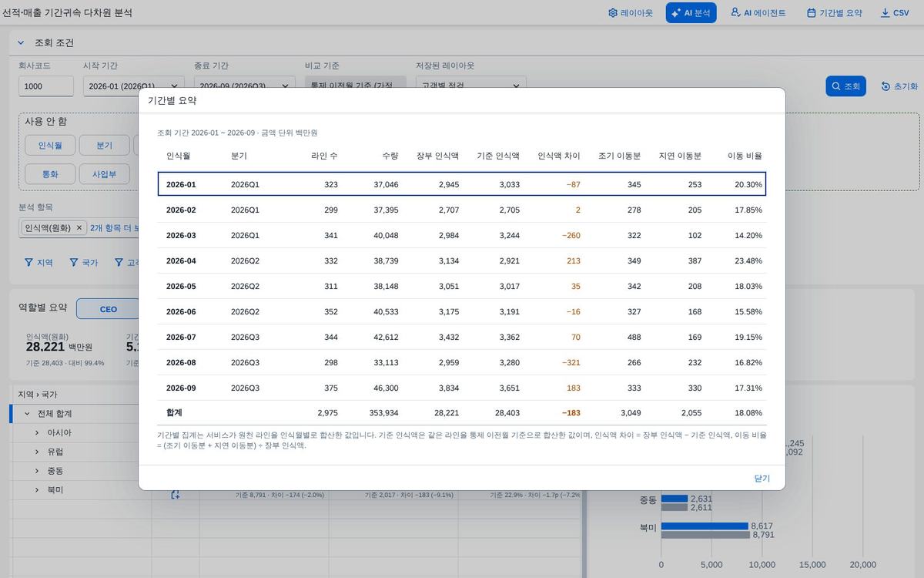Collapse the 조회 조건 section

click(x=21, y=43)
